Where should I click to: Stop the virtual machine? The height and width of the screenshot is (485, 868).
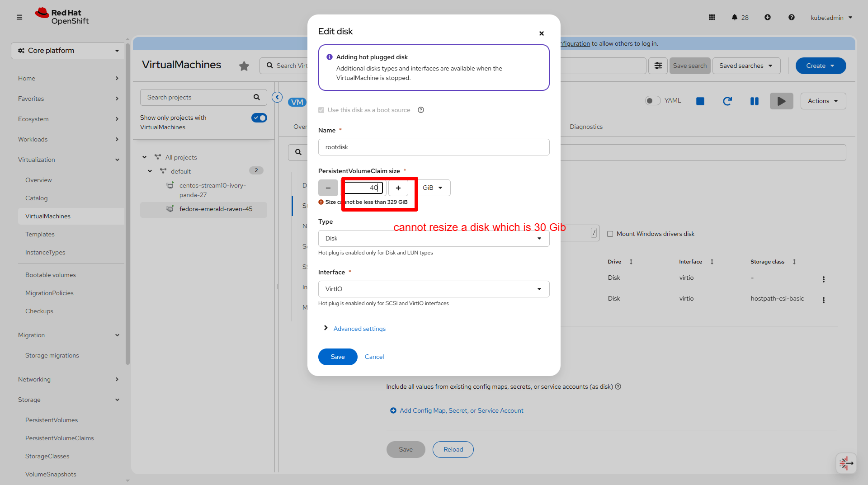(x=700, y=101)
